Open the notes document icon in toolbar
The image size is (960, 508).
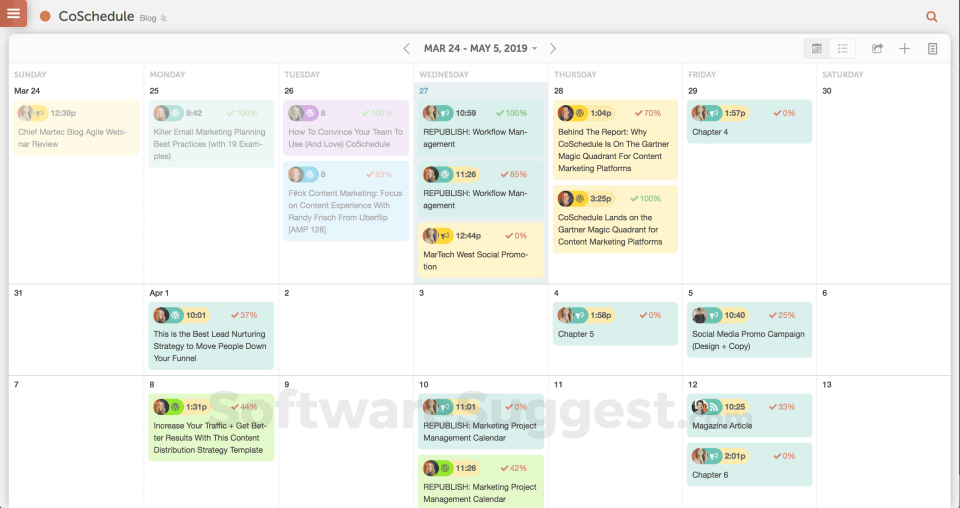coord(932,48)
